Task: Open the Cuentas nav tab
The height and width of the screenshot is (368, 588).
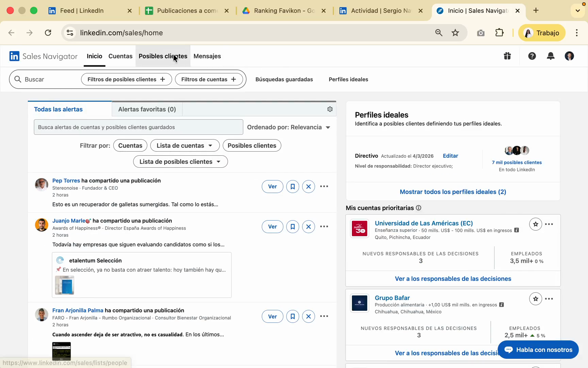Action: click(120, 56)
